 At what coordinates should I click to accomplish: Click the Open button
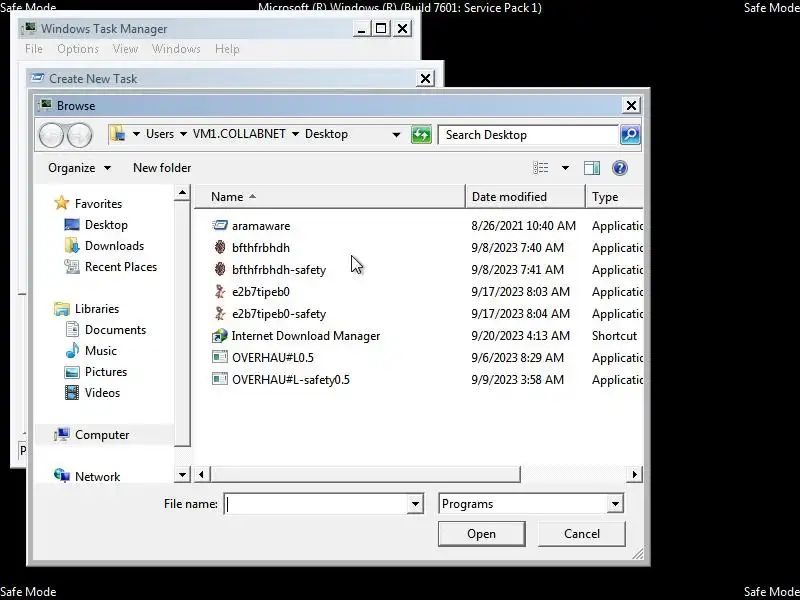point(481,534)
